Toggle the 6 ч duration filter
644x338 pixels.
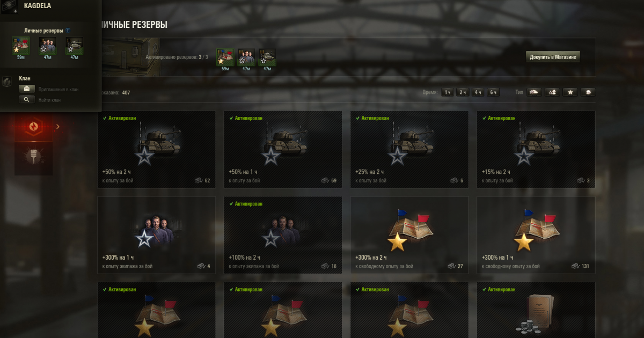point(494,92)
